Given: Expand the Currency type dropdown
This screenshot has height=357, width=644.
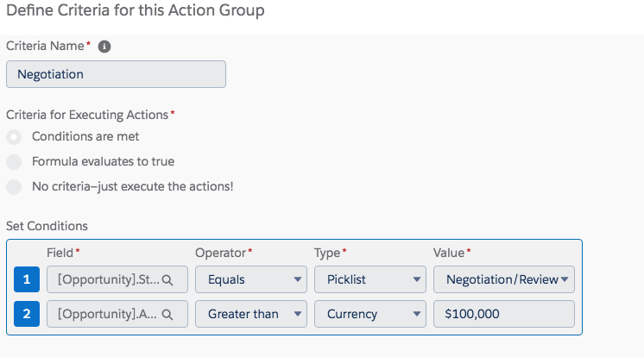Looking at the screenshot, I should (369, 314).
